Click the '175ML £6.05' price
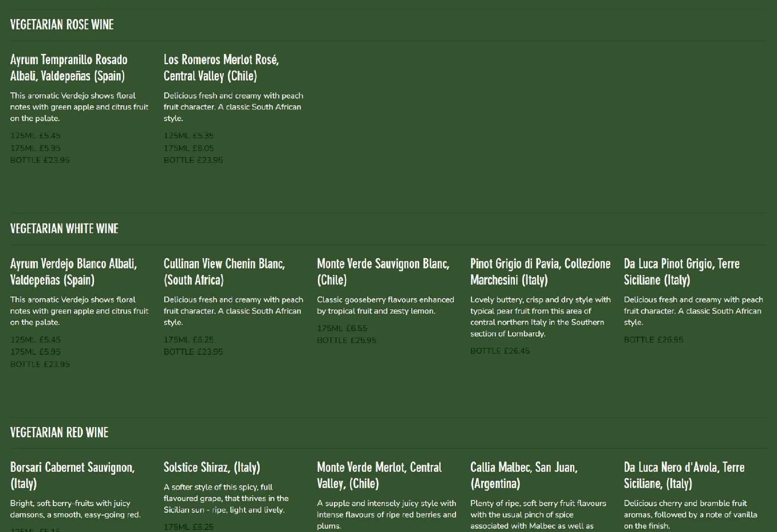This screenshot has width=777, height=532. pyautogui.click(x=189, y=148)
